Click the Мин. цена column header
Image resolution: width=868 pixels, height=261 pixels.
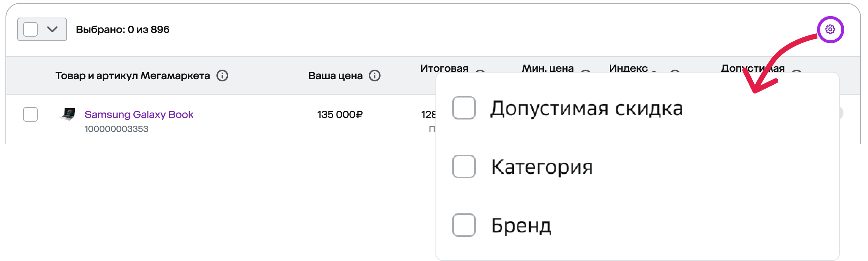coord(548,68)
